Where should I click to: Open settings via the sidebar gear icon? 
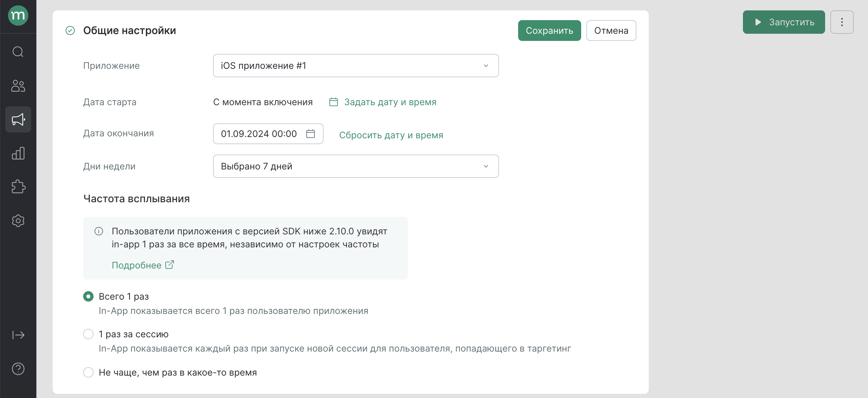(18, 221)
